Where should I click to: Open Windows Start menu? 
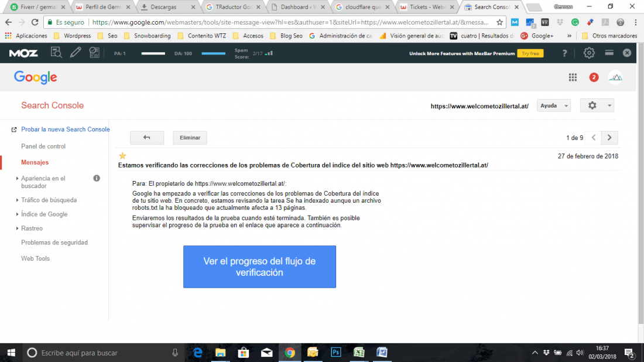(11, 353)
